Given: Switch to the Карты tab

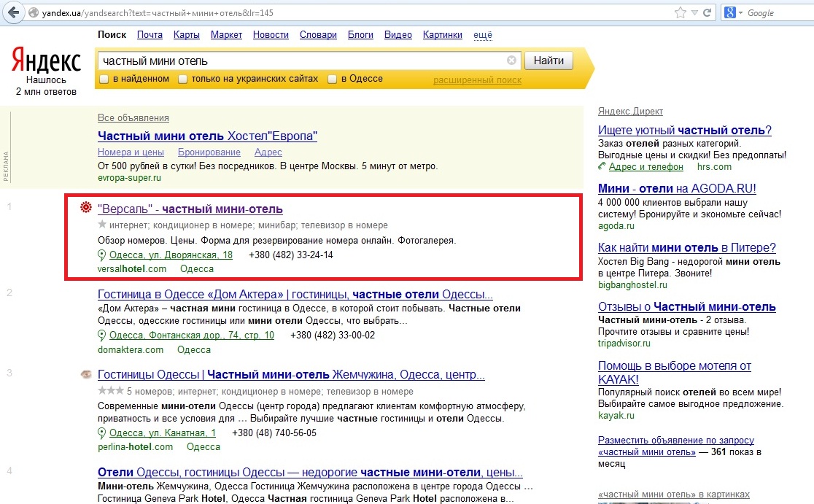Looking at the screenshot, I should pyautogui.click(x=186, y=35).
